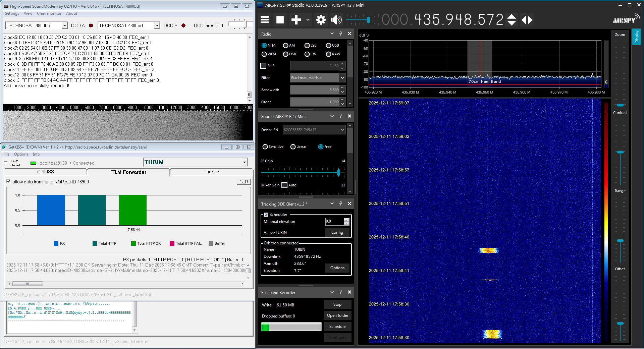Viewport: 644px width, 349px height.
Task: Enable the Shift checkbox in Radio panel
Action: click(264, 66)
